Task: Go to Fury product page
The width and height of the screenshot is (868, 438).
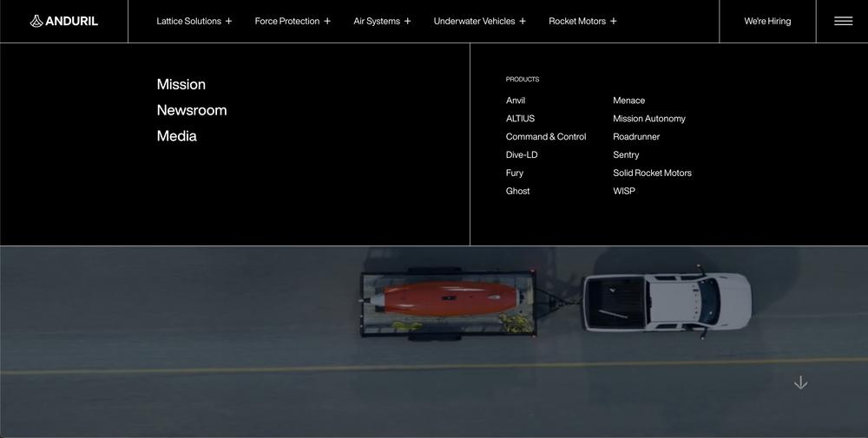Action: pos(514,173)
